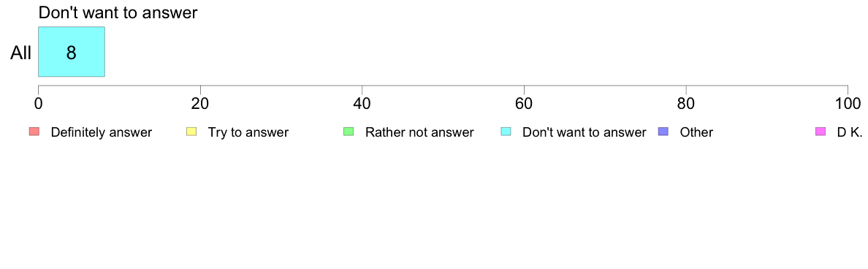Image resolution: width=868 pixels, height=269 pixels.
Task: Click the green Rather not answer swatch
Action: click(349, 132)
